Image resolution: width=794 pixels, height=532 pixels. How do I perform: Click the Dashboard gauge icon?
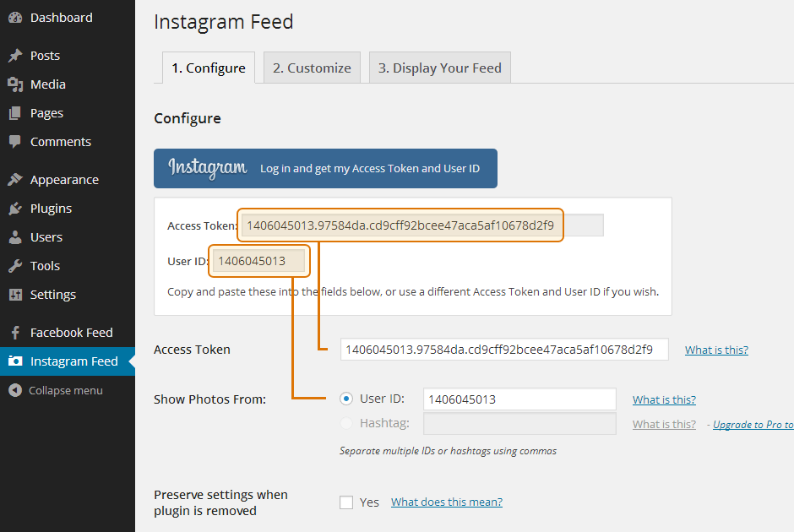[15, 18]
